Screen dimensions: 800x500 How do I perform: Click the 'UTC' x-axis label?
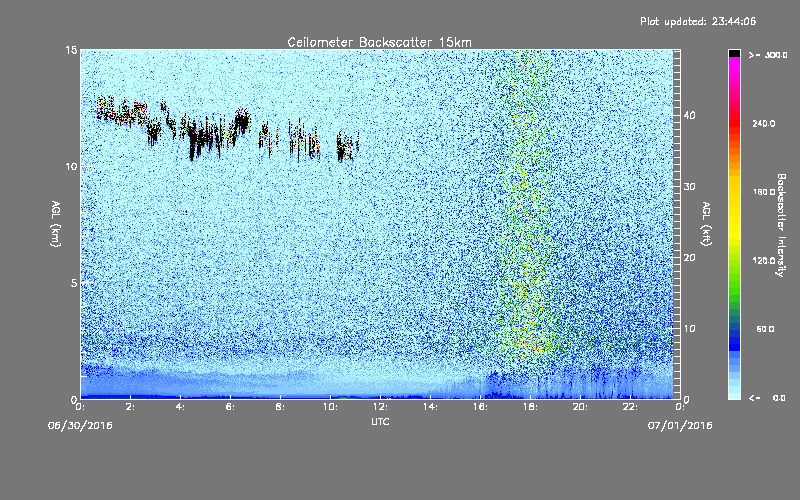pos(380,421)
